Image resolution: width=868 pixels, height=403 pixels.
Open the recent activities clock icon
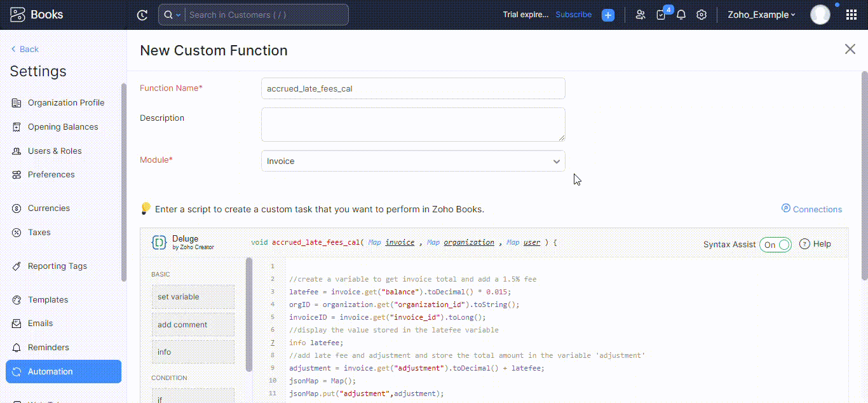142,14
